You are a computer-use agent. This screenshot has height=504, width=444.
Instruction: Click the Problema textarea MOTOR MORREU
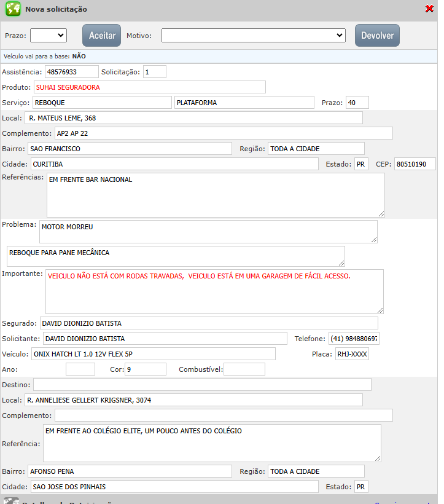(208, 232)
